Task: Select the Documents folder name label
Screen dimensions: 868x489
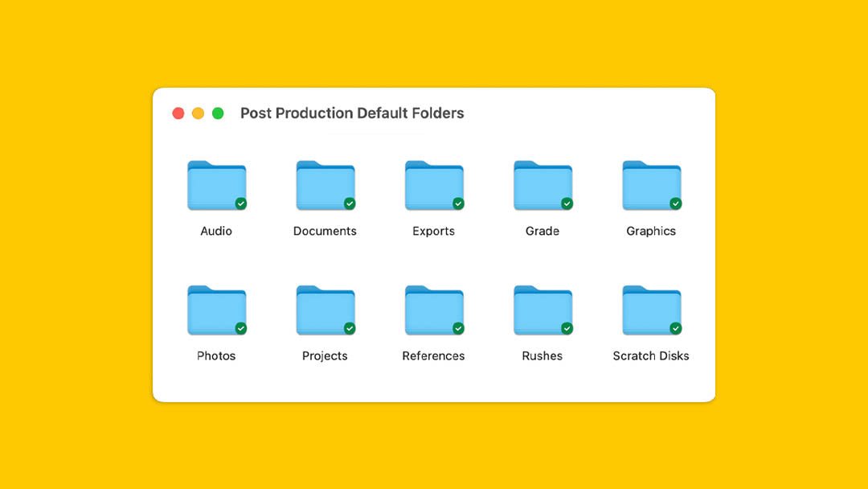Action: point(325,231)
